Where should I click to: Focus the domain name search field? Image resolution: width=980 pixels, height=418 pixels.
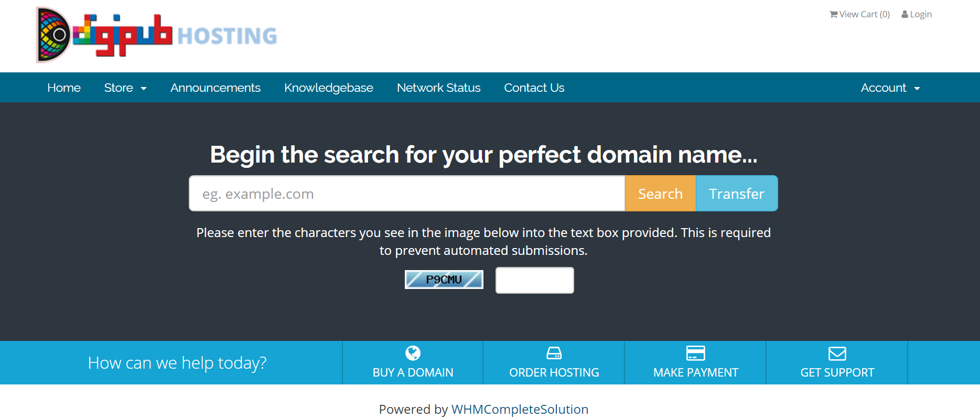click(x=407, y=194)
